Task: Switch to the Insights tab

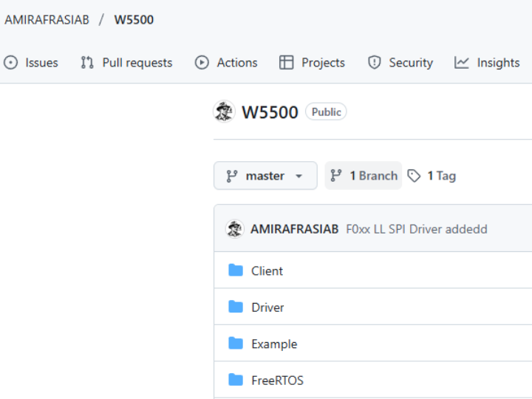Action: pyautogui.click(x=498, y=63)
